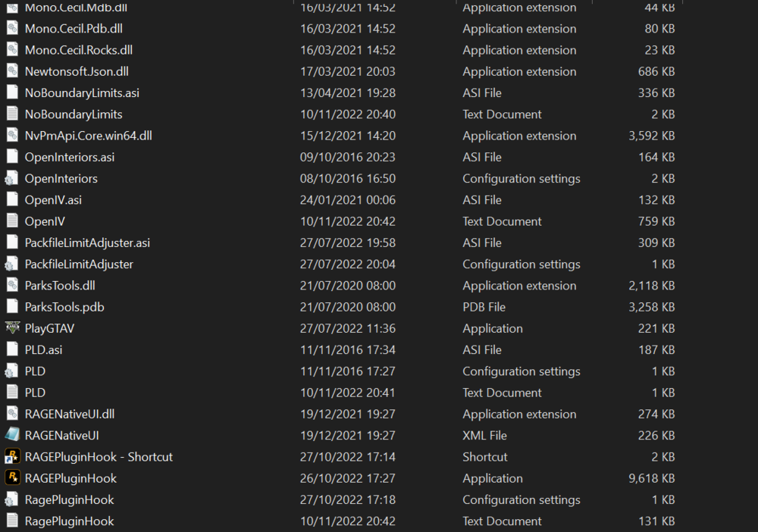
Task: Select the PLD.asi file name
Action: (x=45, y=350)
